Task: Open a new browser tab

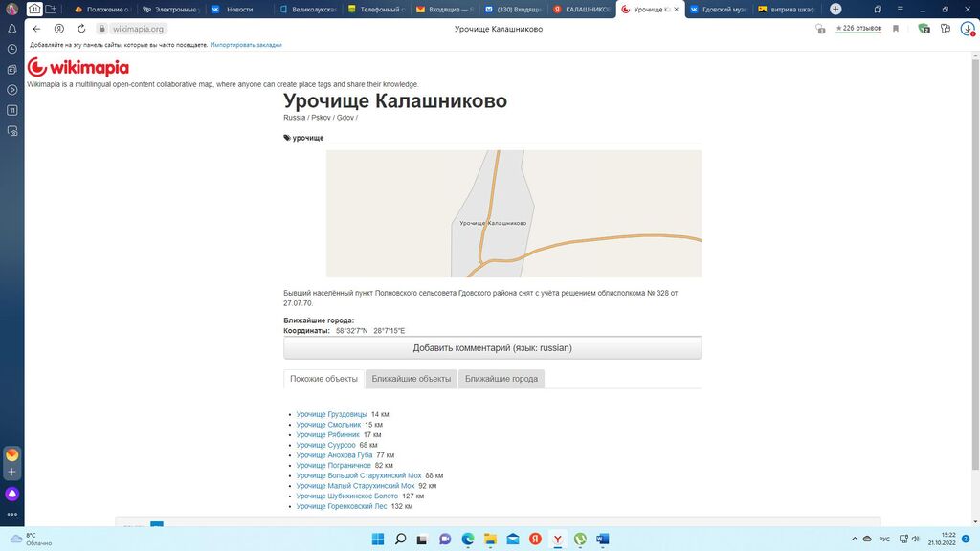Action: tap(835, 9)
